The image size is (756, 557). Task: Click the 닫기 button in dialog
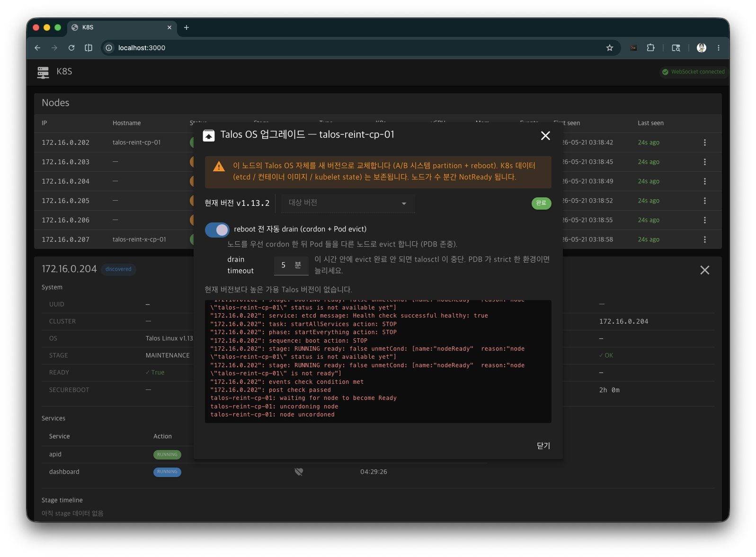click(543, 446)
